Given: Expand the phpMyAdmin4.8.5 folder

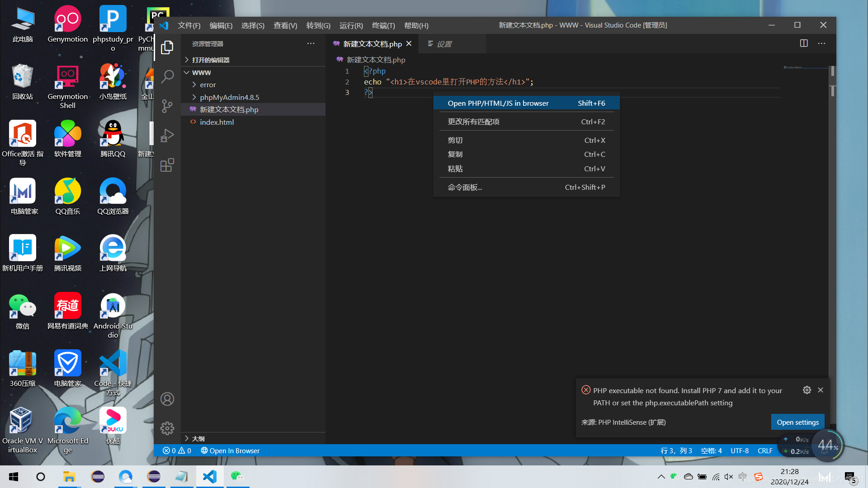Looking at the screenshot, I should tap(229, 97).
